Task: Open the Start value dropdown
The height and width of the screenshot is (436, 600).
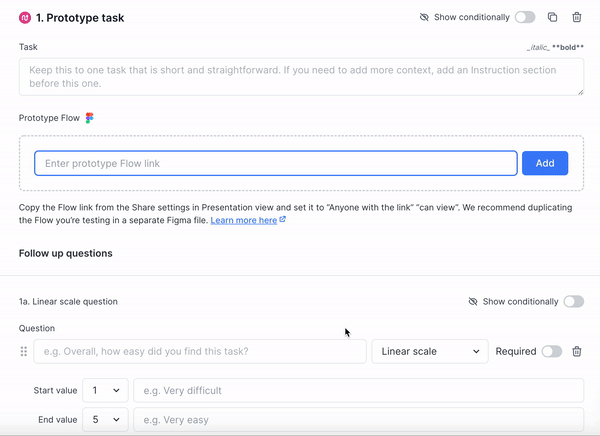Action: 105,390
